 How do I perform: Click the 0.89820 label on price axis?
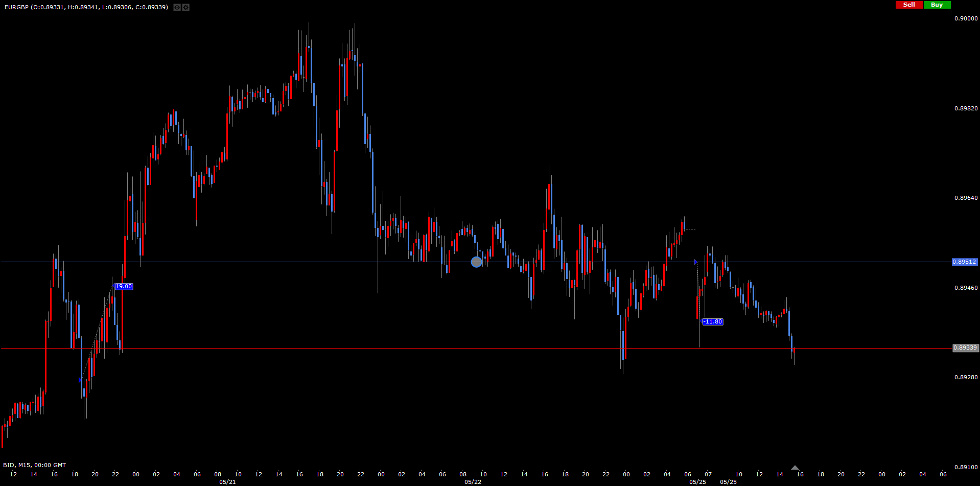pyautogui.click(x=966, y=108)
